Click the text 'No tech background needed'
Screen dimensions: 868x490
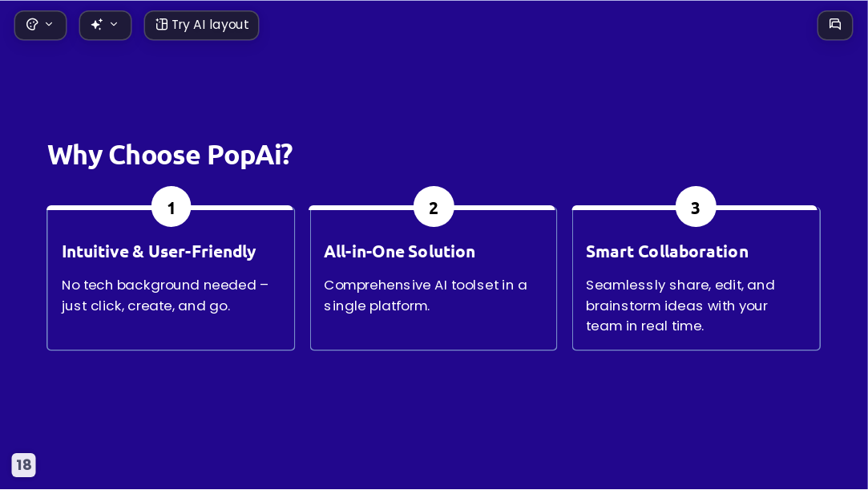click(x=159, y=285)
